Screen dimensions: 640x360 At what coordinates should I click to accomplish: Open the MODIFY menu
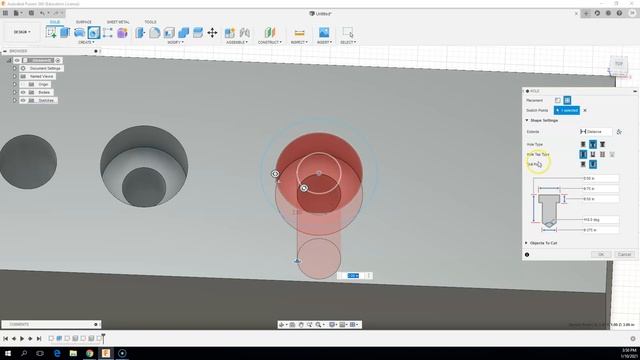[x=176, y=42]
